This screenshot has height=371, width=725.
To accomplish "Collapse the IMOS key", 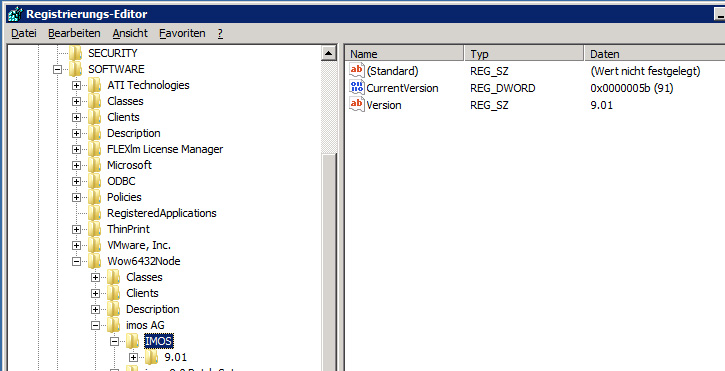I will [115, 342].
